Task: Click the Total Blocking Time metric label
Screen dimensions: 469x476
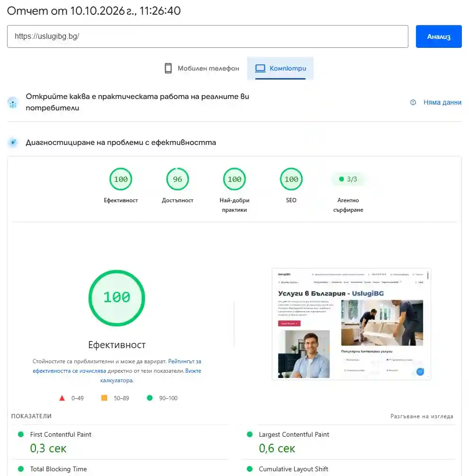Action: [58, 469]
